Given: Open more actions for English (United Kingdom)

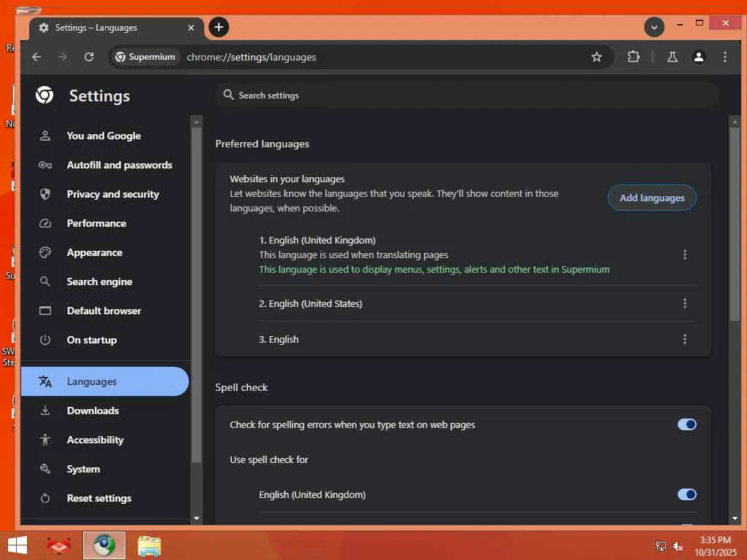Looking at the screenshot, I should click(x=684, y=254).
